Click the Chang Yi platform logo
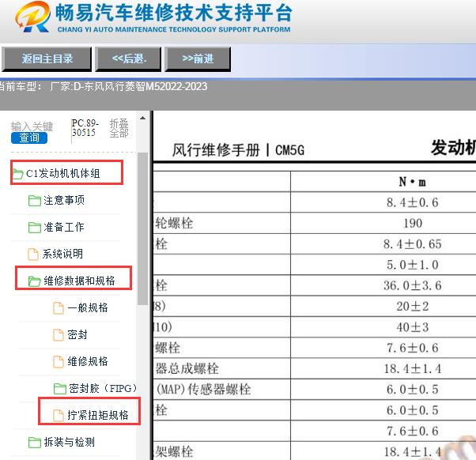The image size is (476, 460). click(32, 17)
